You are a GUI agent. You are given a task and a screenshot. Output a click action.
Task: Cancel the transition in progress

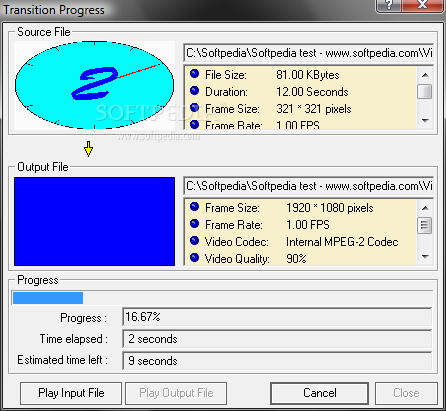pos(319,393)
